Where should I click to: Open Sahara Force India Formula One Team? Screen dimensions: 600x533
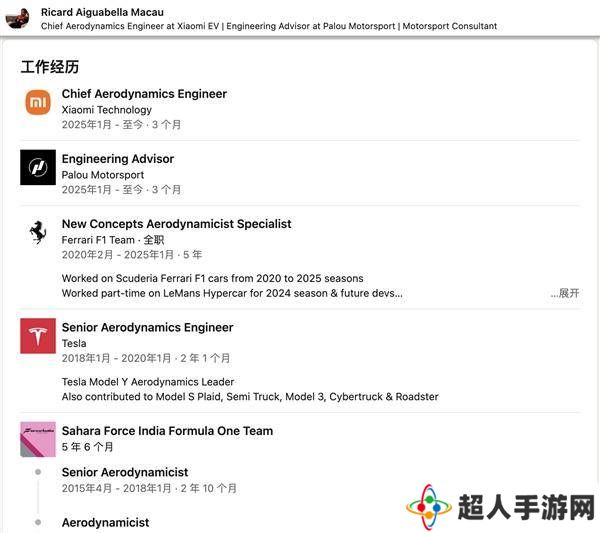(167, 431)
